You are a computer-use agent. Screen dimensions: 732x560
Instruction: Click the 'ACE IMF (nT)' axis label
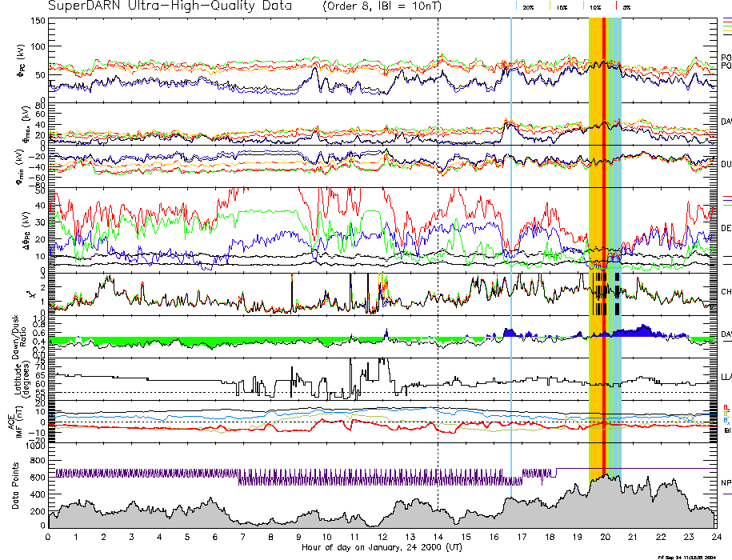point(14,422)
